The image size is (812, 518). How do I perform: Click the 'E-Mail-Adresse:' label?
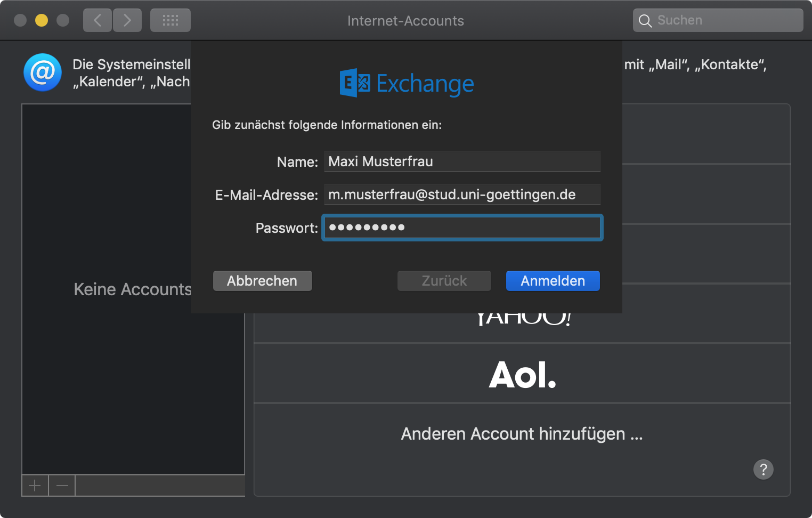point(266,195)
